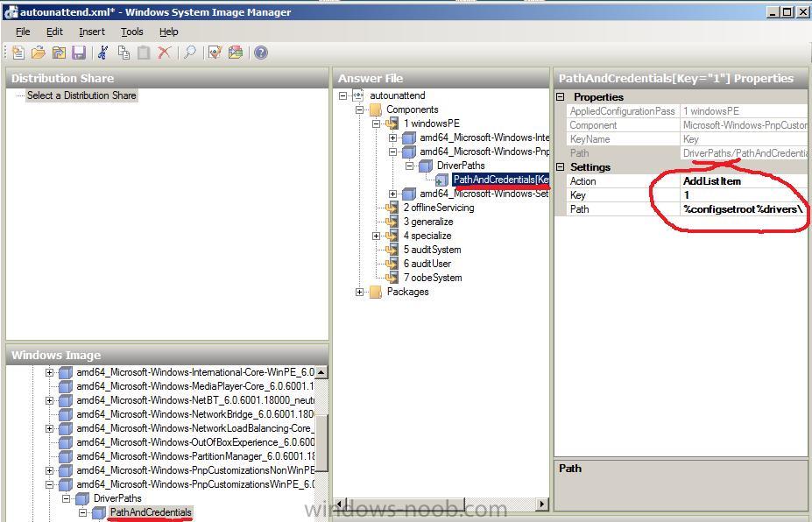Click the Close Answer File toolbar icon

(59, 53)
